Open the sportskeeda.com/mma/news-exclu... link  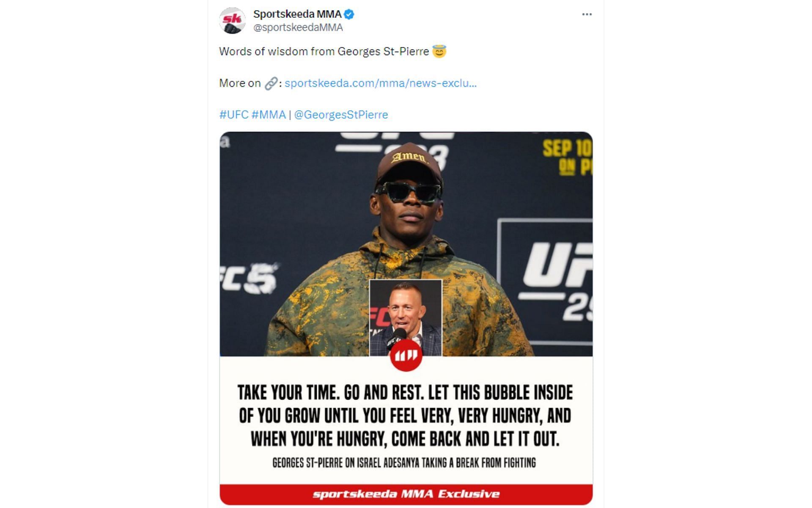(x=380, y=83)
